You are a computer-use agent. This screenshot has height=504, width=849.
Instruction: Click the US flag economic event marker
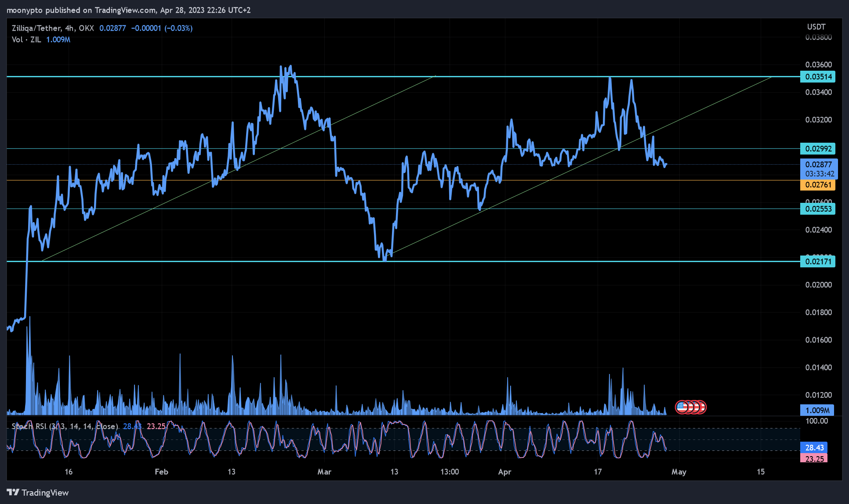[x=682, y=407]
